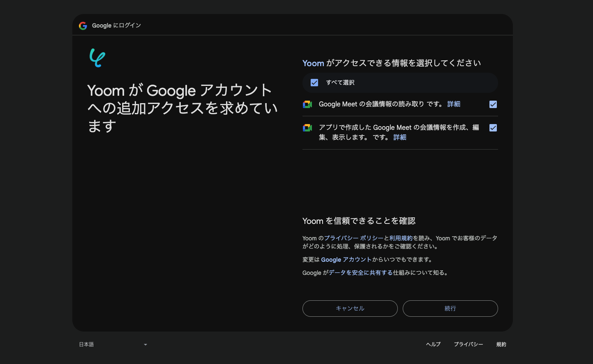Viewport: 593px width, 364px height.
Task: Uncheck the Google Meet 会議情報の読み取り permission
Action: click(493, 104)
